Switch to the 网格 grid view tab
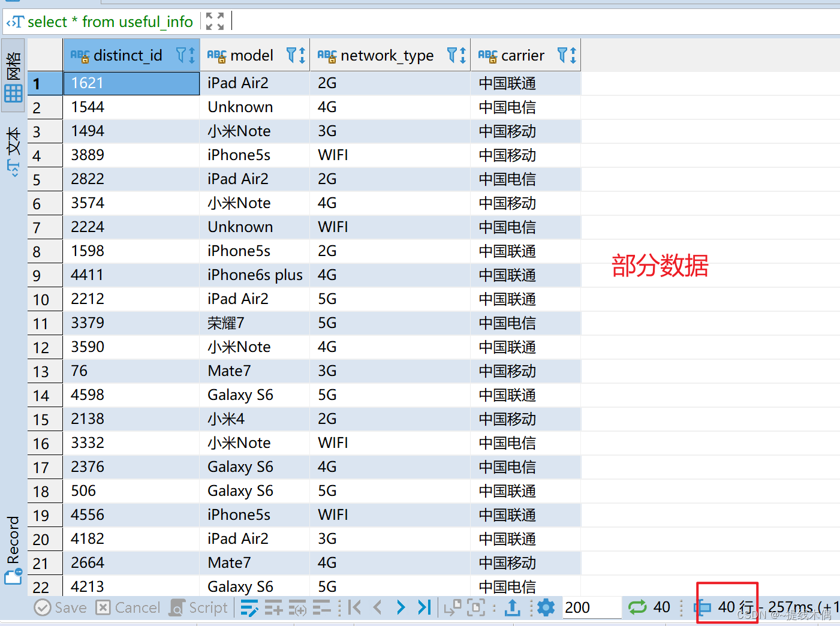Image resolution: width=840 pixels, height=626 pixels. tap(13, 76)
